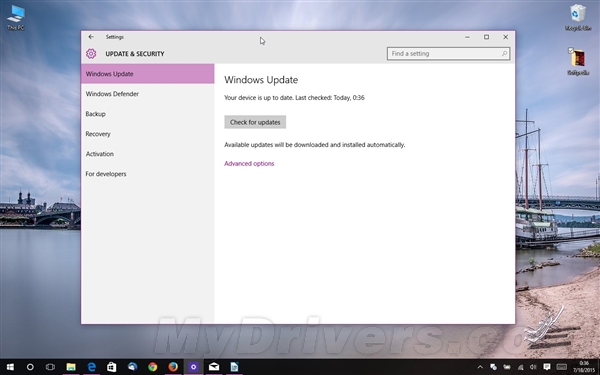
Task: Open Thunderbird mail client from taskbar
Action: (x=132, y=367)
